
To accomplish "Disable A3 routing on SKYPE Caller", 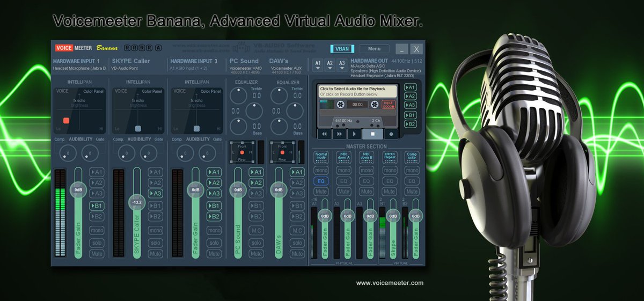I will [x=155, y=194].
